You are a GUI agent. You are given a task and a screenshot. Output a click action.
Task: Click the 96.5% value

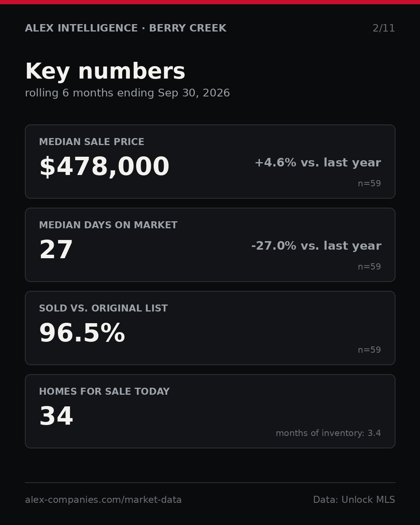click(82, 333)
